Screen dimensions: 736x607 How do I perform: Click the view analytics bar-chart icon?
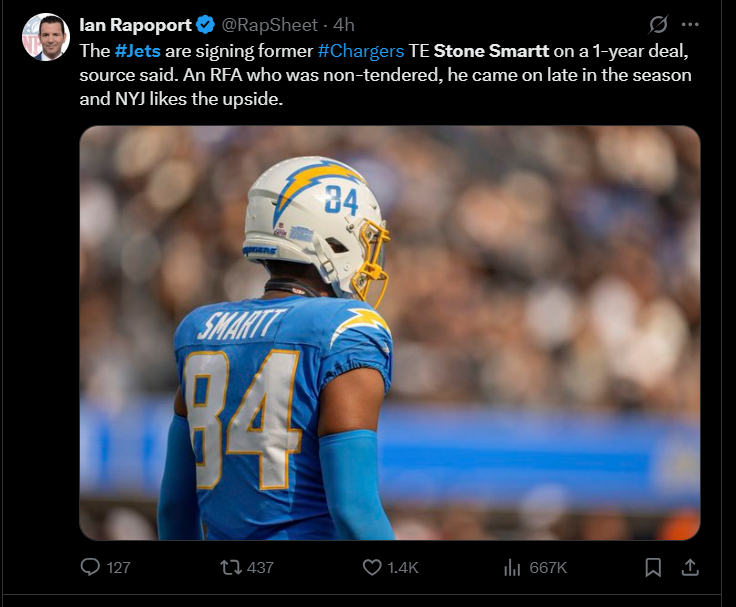513,567
